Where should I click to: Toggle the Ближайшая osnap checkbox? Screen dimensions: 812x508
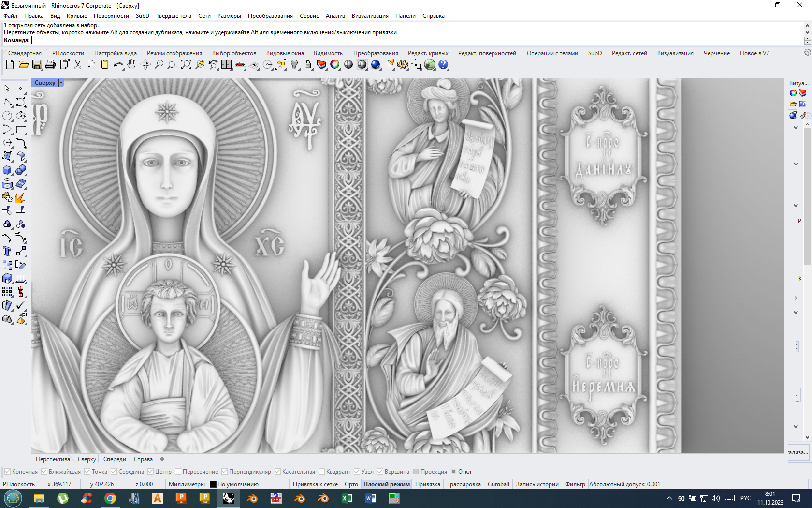click(x=44, y=472)
